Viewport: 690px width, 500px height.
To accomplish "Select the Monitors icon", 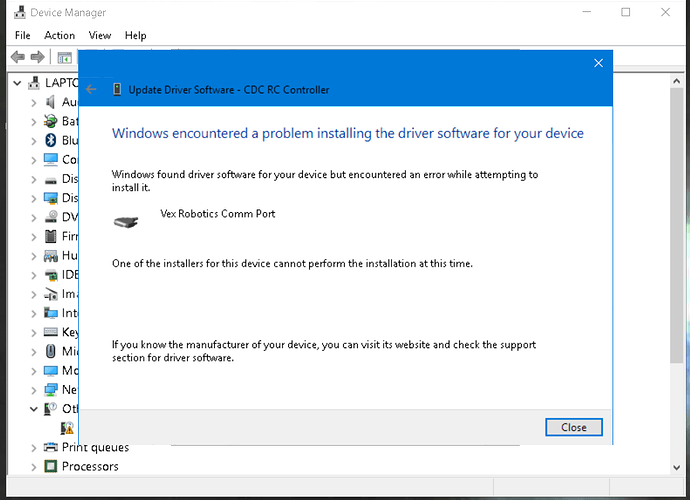I will pyautogui.click(x=51, y=371).
